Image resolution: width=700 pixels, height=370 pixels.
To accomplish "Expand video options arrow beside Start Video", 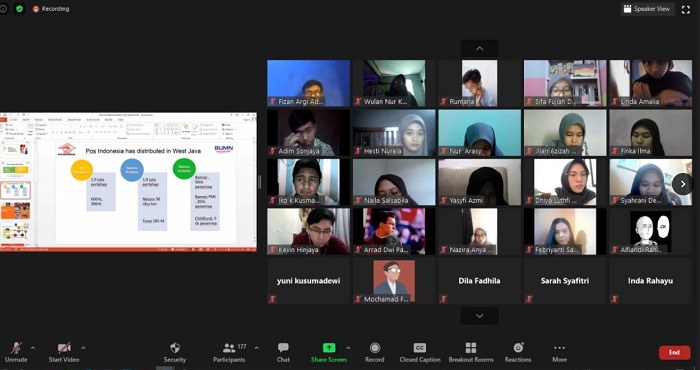I will click(83, 348).
